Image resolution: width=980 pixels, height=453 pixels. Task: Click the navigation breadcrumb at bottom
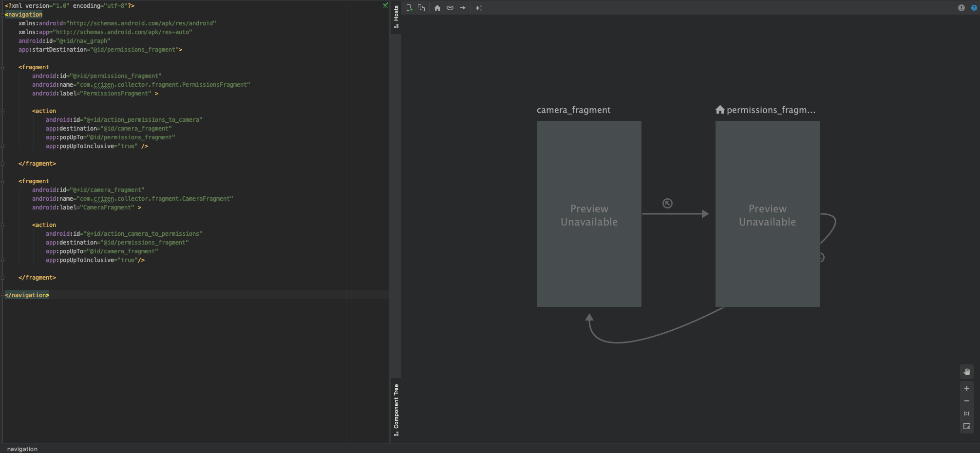(22, 449)
